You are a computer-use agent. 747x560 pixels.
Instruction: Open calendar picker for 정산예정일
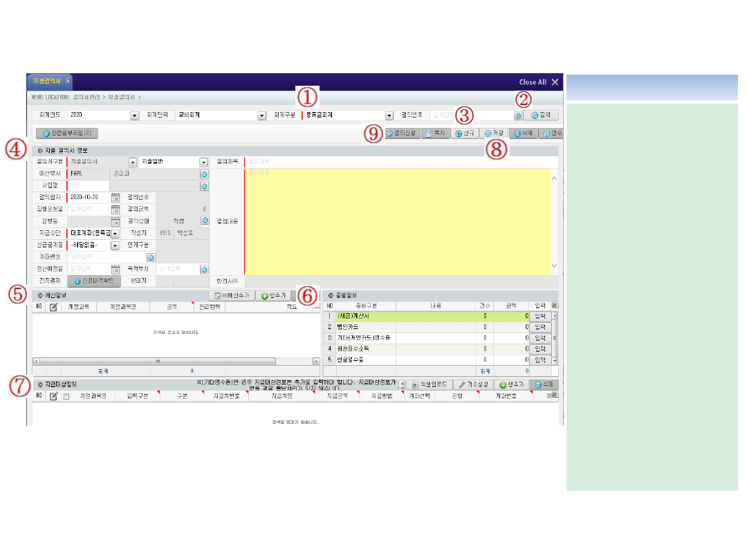(x=116, y=269)
